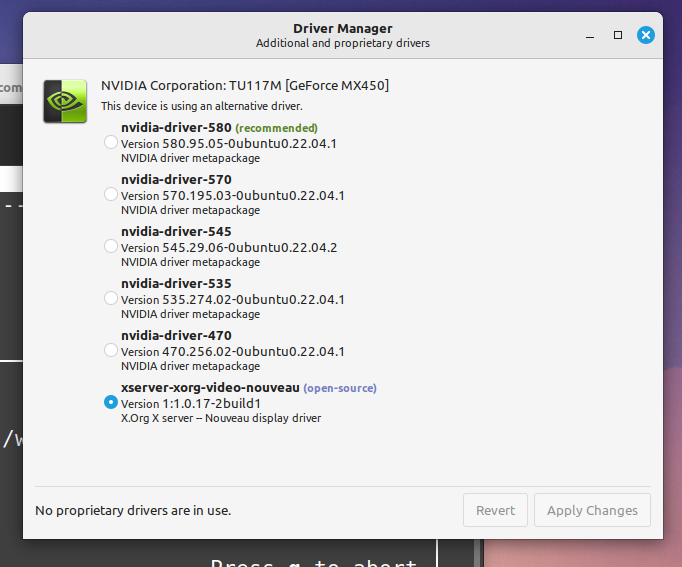Choose the nvidia-driver-570 radio option
This screenshot has height=567, width=682.
click(111, 195)
